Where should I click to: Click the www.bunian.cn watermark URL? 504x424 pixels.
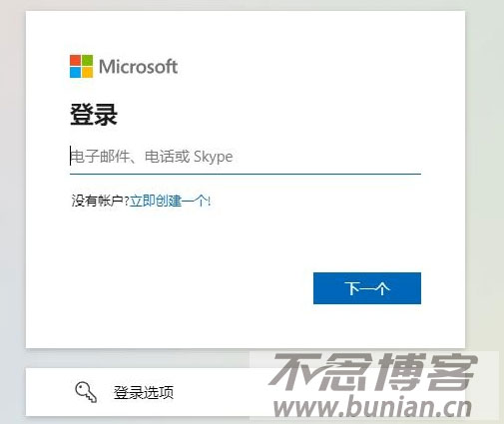[x=372, y=407]
